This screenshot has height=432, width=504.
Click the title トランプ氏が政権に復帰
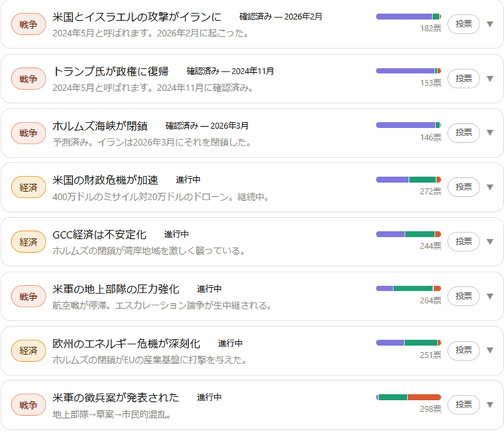tap(111, 71)
